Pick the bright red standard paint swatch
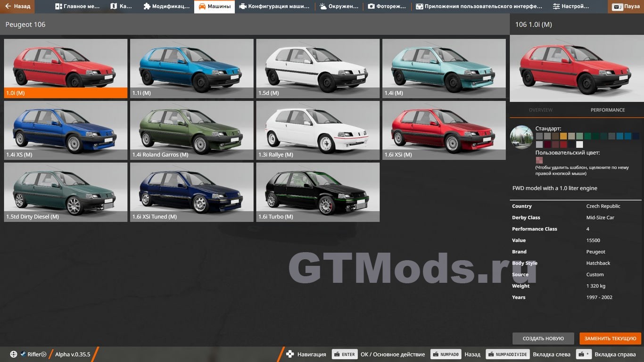644x362 pixels. point(563,145)
